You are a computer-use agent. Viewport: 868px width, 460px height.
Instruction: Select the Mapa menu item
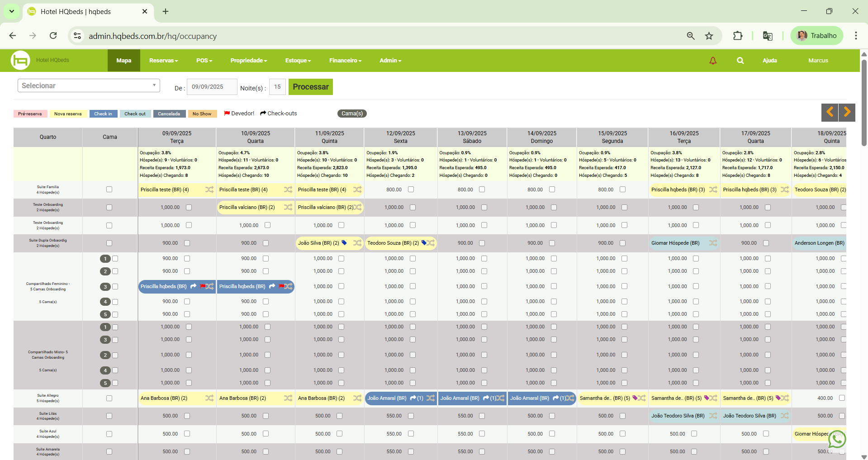(123, 60)
